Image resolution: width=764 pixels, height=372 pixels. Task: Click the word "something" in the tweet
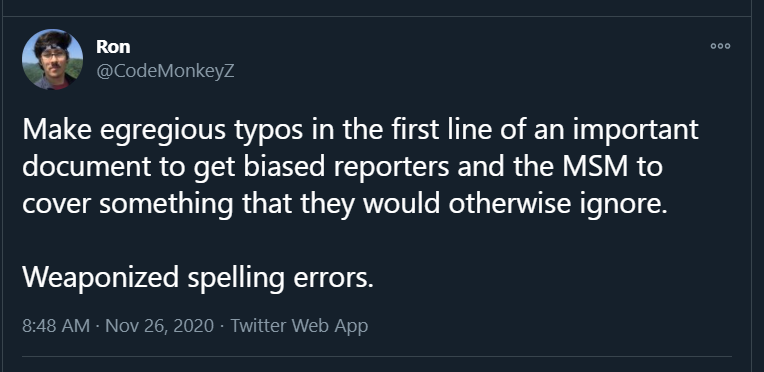click(x=166, y=204)
